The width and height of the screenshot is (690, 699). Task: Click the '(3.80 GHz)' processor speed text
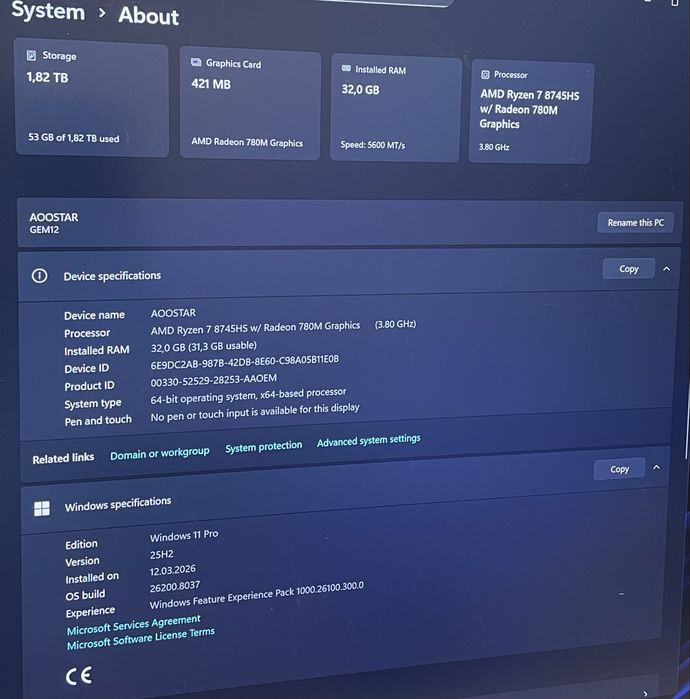[x=395, y=324]
